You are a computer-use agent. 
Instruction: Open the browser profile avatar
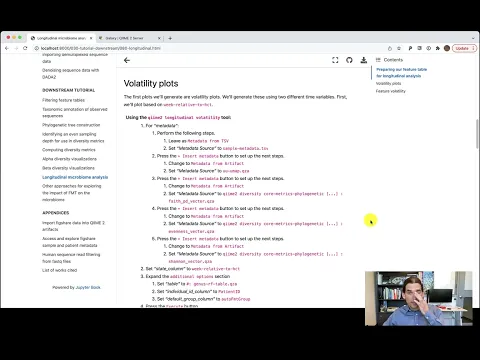point(447,48)
